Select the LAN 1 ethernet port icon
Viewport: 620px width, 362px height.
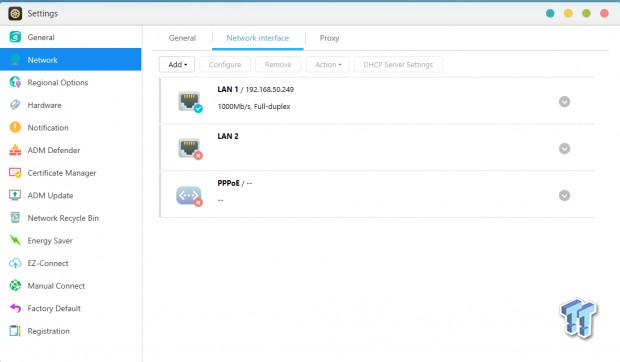[190, 102]
